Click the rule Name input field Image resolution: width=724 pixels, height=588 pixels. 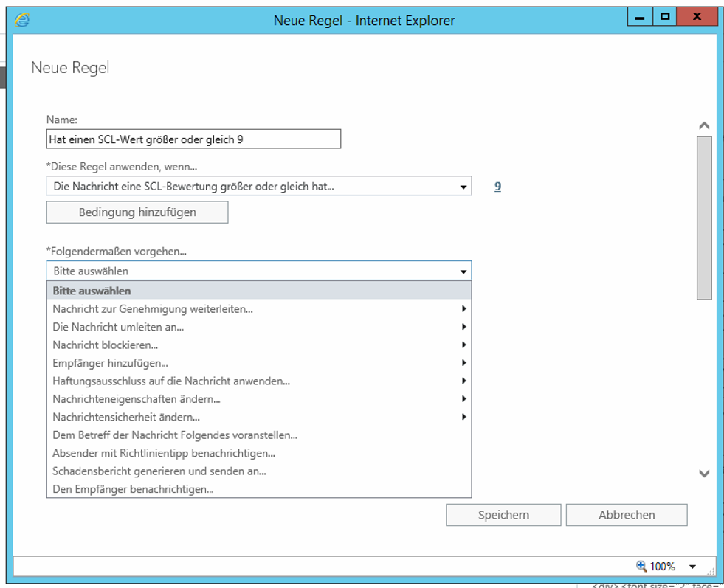[193, 139]
